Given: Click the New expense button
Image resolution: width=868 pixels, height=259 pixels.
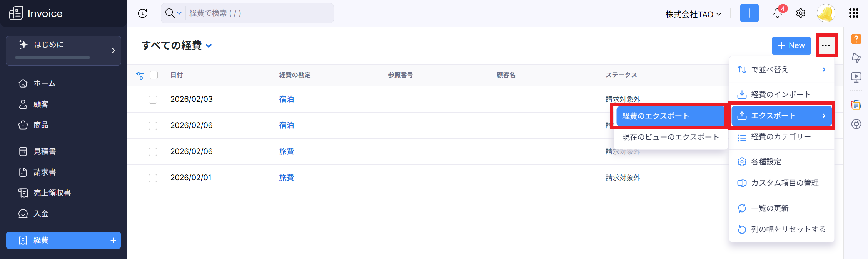Looking at the screenshot, I should coord(791,46).
